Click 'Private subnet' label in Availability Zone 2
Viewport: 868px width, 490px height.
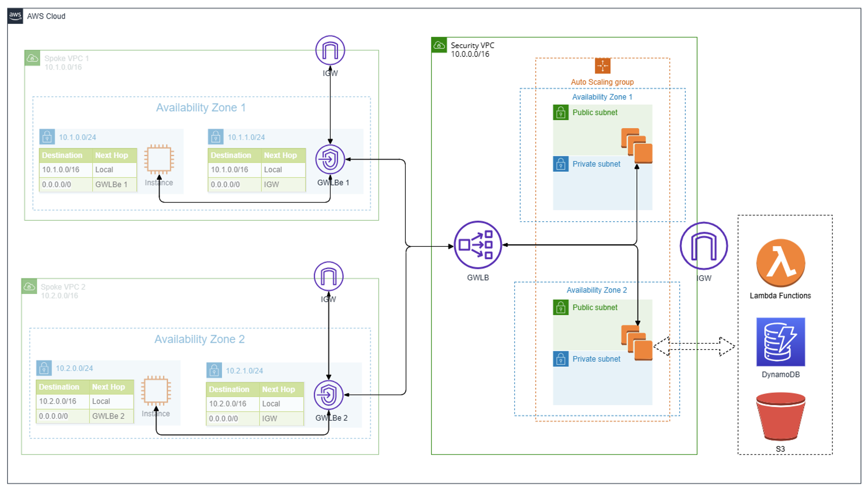point(597,359)
